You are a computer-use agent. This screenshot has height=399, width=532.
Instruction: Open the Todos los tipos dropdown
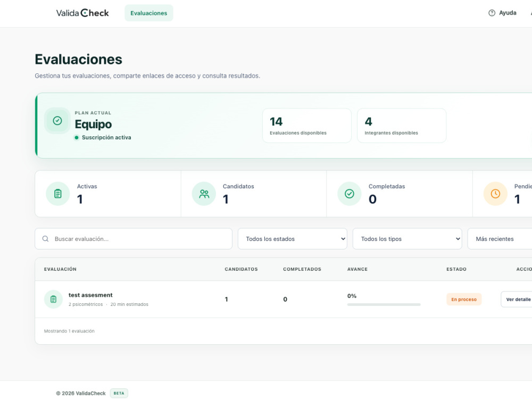[x=407, y=239]
